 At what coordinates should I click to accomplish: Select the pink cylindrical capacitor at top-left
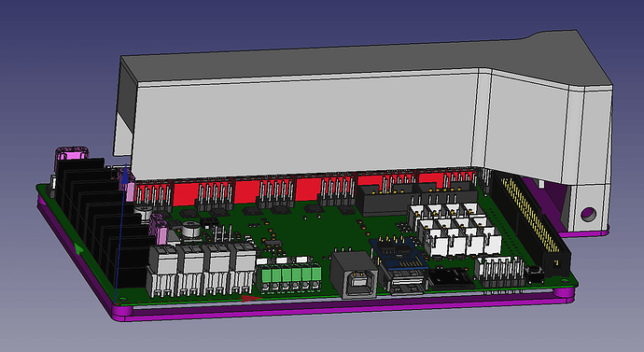pos(72,154)
